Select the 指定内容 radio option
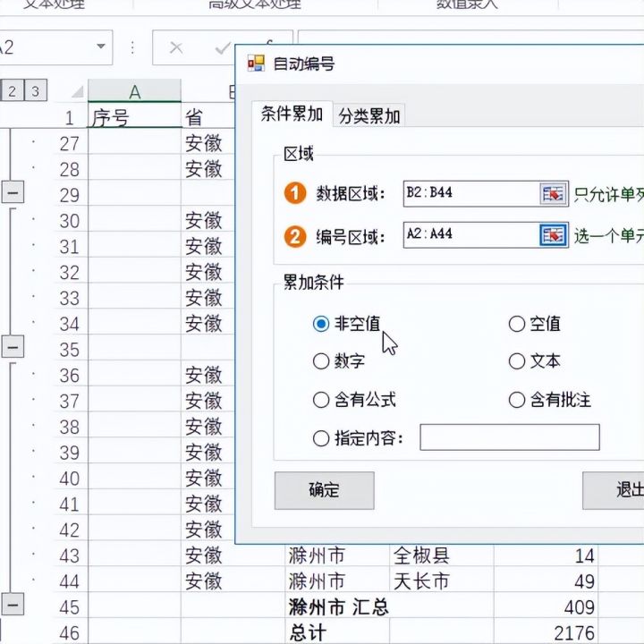644x644 pixels. tap(321, 438)
